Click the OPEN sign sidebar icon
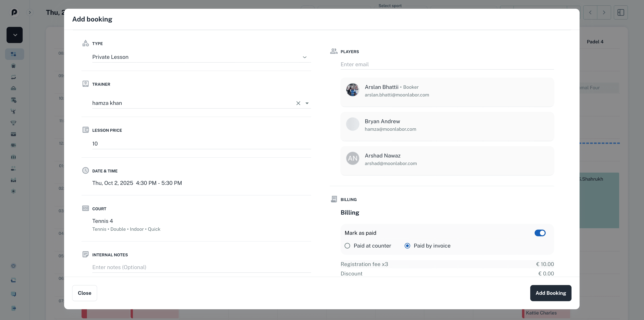 point(13,88)
